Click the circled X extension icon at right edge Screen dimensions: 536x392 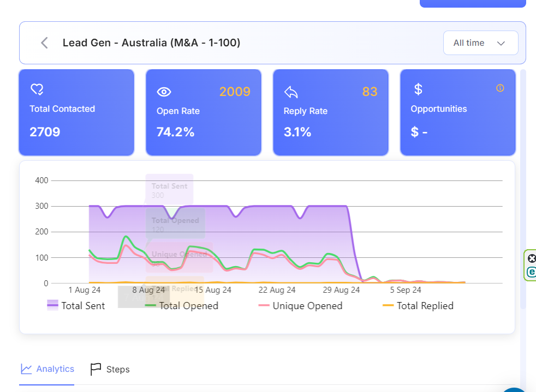coord(532,258)
